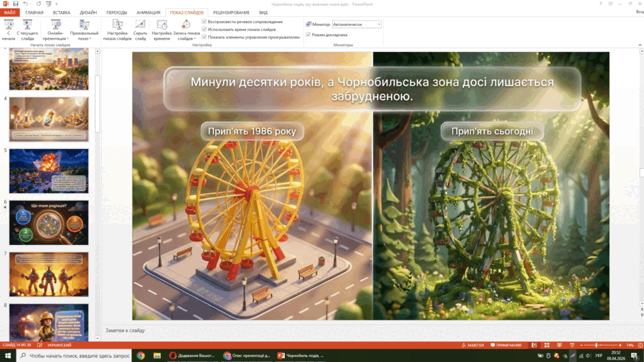
Task: Click zoom level 74% in status bar
Action: 630,345
